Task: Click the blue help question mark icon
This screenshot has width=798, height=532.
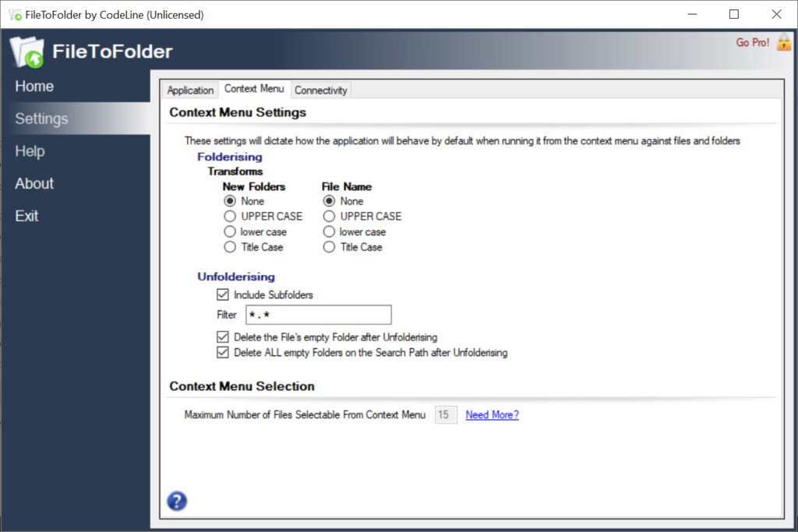Action: click(177, 501)
